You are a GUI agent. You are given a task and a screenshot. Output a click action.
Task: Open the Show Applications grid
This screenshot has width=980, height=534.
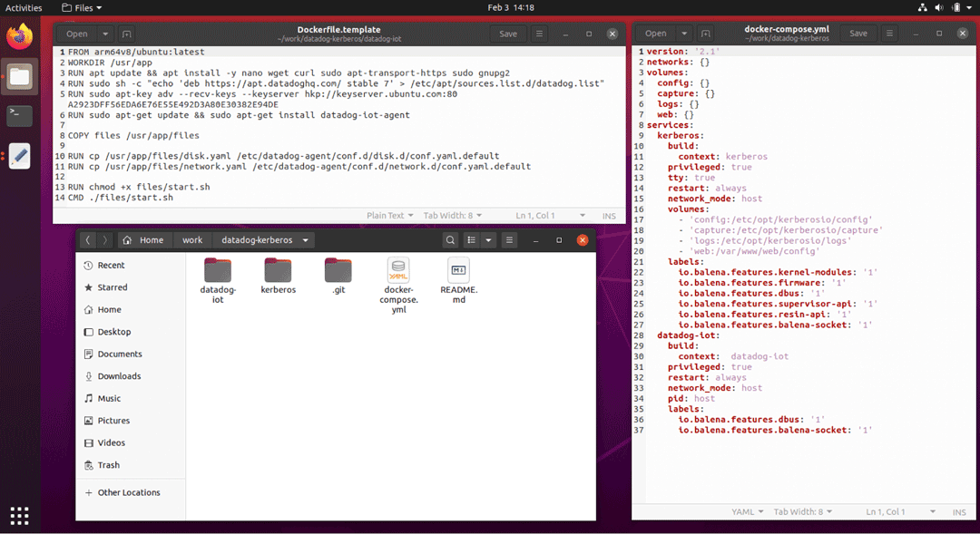(x=19, y=516)
